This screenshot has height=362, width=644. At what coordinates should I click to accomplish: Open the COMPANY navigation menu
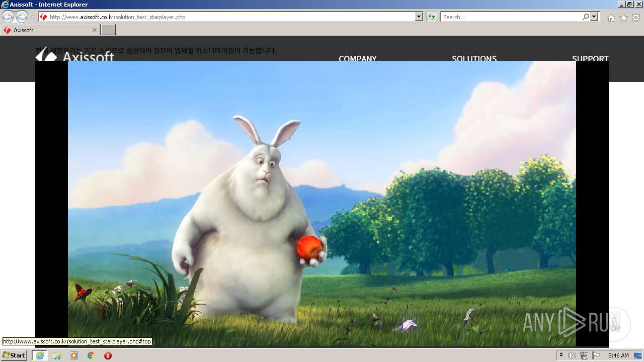[358, 58]
